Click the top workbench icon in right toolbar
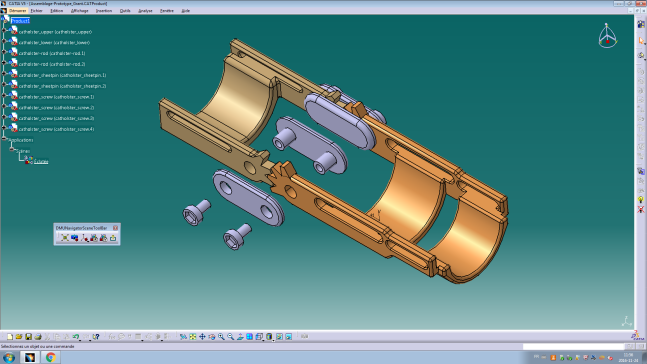This screenshot has height=364, width=647. (x=641, y=25)
